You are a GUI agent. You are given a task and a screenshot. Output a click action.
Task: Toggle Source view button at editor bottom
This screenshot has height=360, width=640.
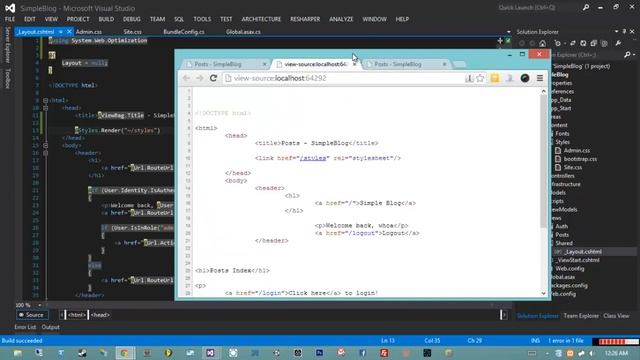click(32, 315)
